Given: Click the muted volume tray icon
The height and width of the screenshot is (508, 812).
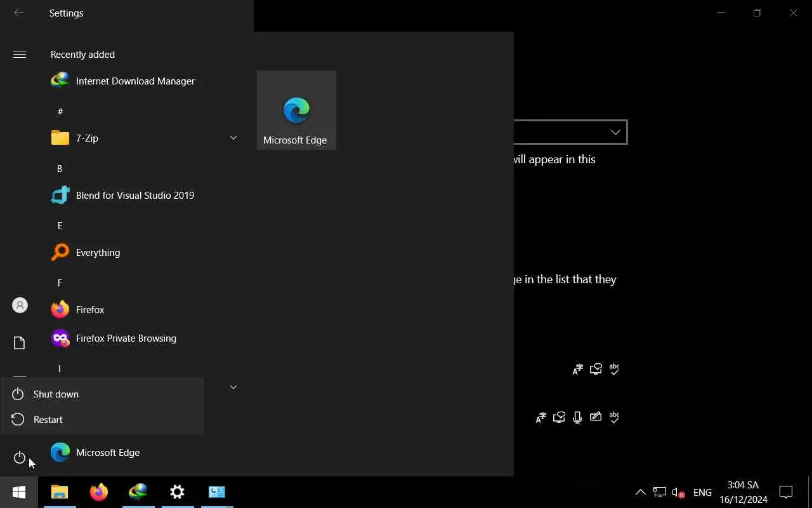Looking at the screenshot, I should pos(678,492).
